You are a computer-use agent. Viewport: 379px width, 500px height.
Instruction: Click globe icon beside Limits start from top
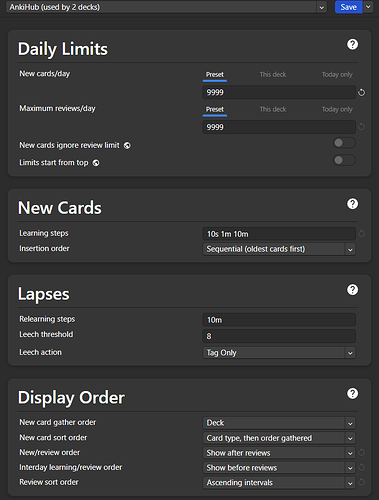click(x=96, y=163)
